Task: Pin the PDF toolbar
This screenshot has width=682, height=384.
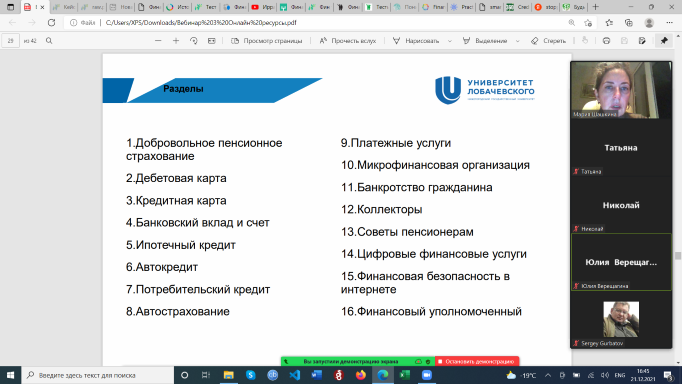Action: point(664,40)
